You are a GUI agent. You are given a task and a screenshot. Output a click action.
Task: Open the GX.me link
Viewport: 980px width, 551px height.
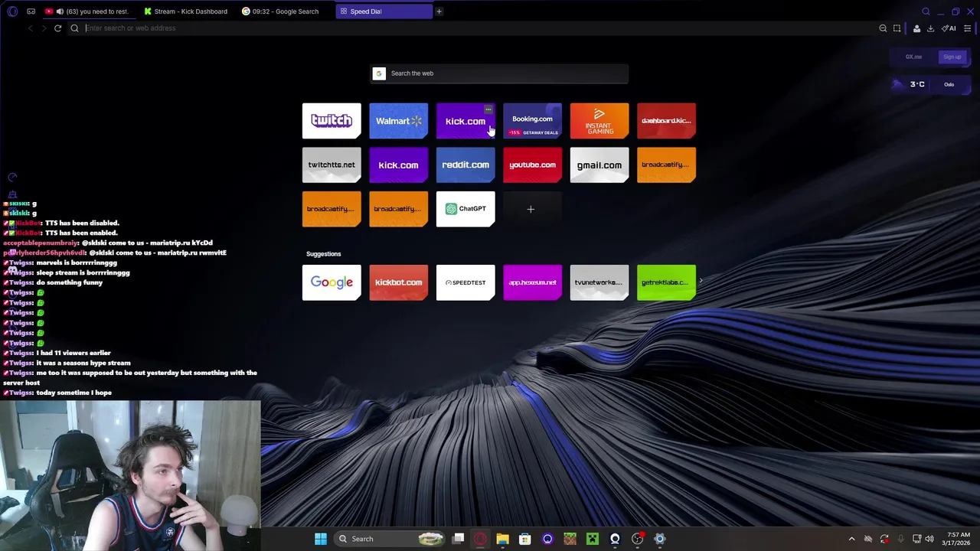click(913, 57)
